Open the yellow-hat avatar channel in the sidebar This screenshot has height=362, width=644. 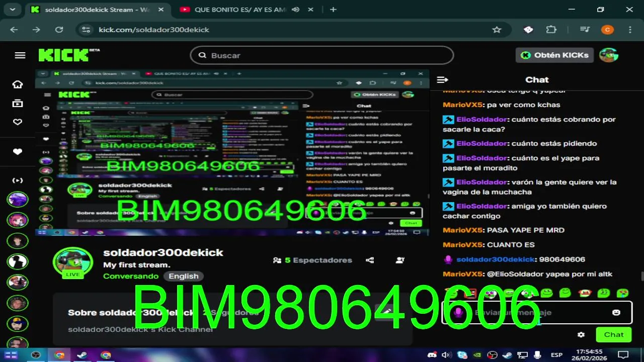(18, 324)
